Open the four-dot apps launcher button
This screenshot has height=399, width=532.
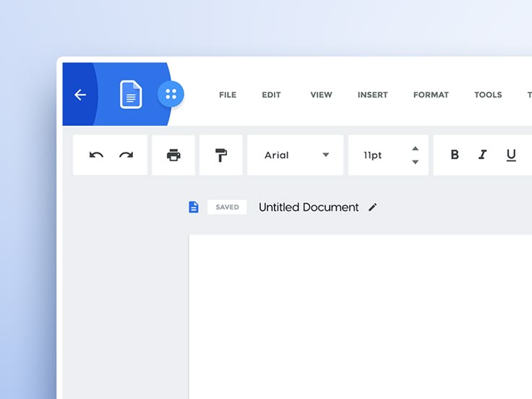tap(171, 94)
